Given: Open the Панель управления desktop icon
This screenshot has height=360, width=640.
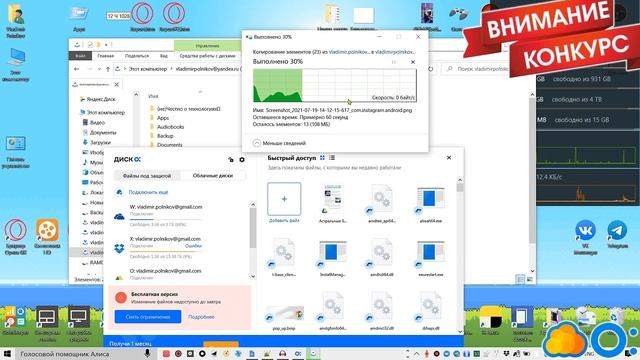Looking at the screenshot, I should pos(16,152).
